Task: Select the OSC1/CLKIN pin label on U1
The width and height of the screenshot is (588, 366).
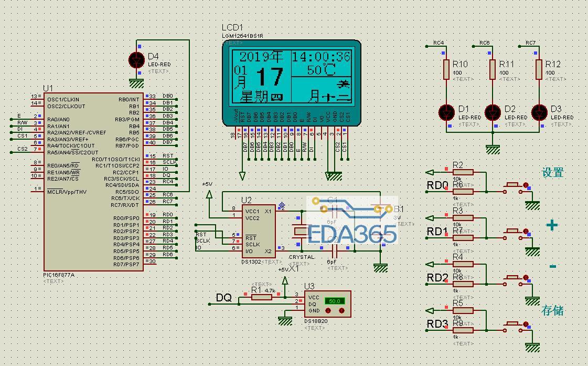Action: pos(63,99)
